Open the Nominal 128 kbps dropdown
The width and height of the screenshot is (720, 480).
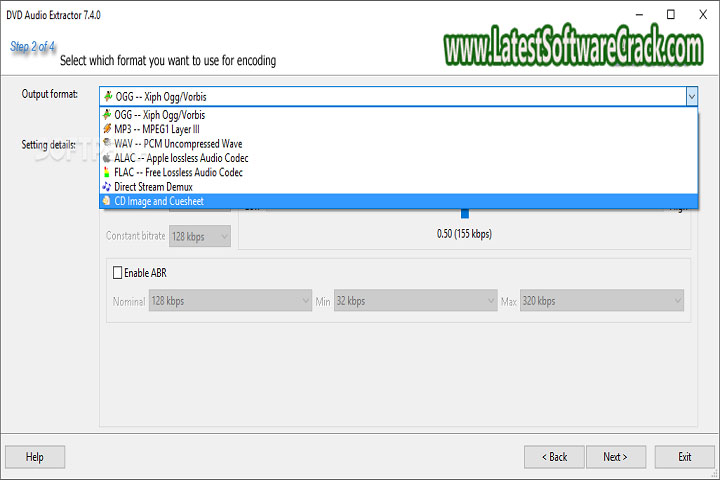tap(231, 301)
